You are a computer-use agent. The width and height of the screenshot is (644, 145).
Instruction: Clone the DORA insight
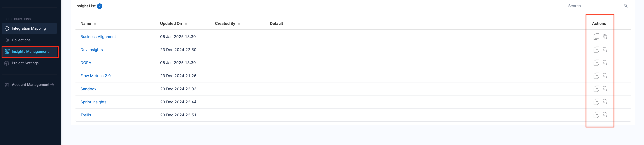coord(596,63)
